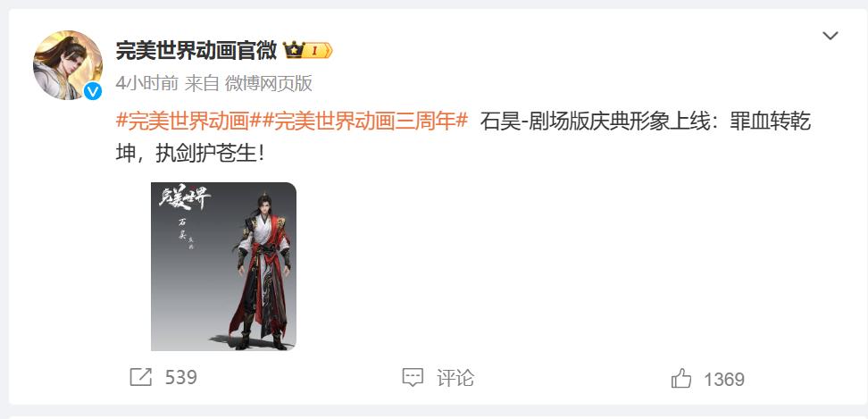Screen dimensions: 868x419
Task: Click the 完美世界动画官微 profile avatar
Action: (x=68, y=65)
